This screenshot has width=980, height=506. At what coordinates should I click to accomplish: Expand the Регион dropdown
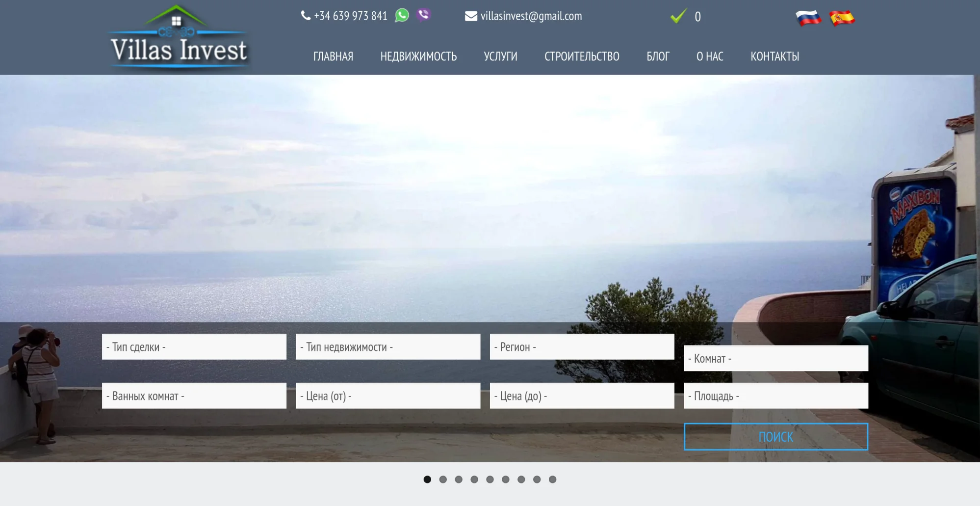[582, 347]
